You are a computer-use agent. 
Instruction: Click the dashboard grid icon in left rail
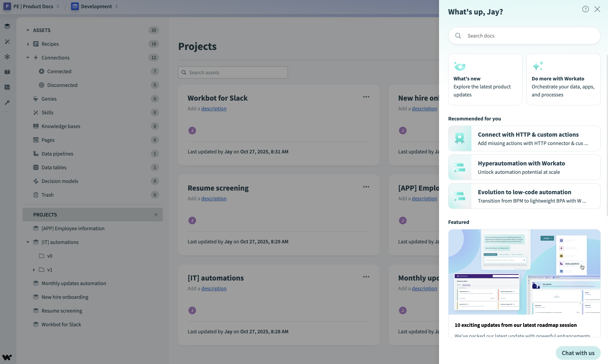pos(7,87)
